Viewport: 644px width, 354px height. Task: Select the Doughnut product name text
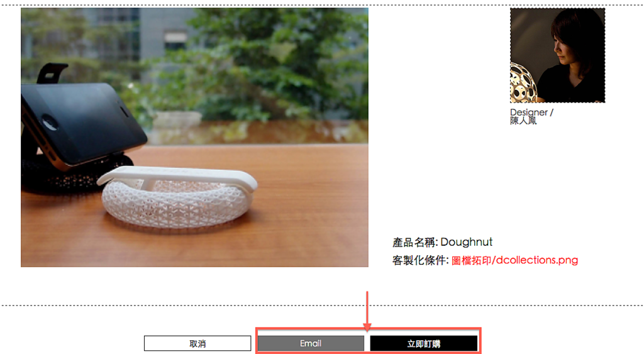(467, 242)
